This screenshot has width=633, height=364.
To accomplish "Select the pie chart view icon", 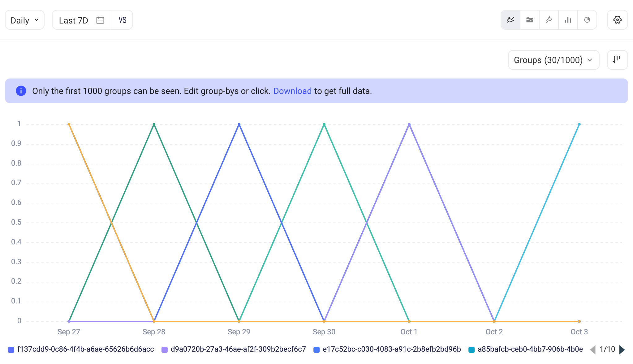I will (587, 20).
